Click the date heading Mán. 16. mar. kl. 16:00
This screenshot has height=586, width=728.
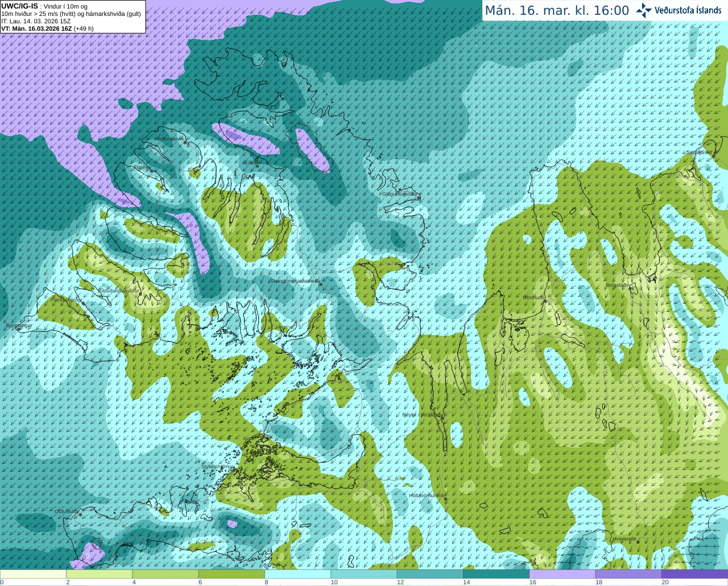tap(557, 11)
